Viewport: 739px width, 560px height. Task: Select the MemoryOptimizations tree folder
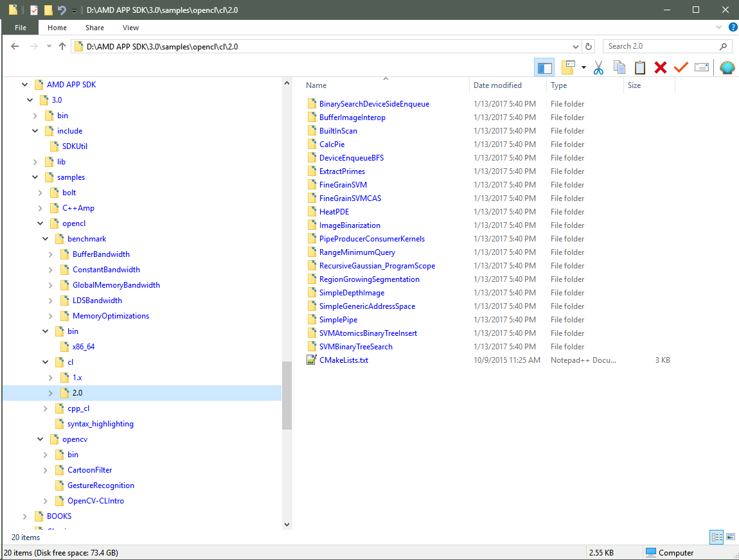pyautogui.click(x=111, y=316)
